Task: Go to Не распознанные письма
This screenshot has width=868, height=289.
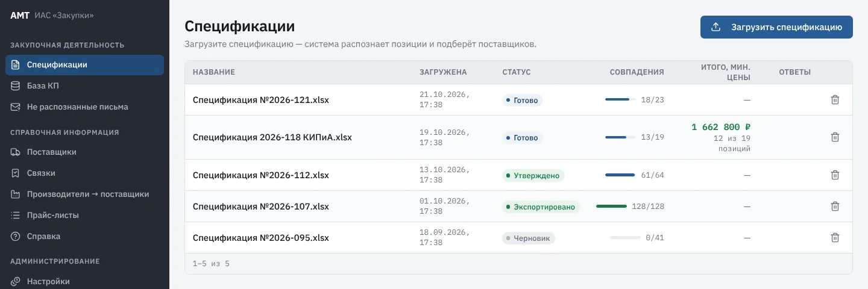Action: point(84,107)
